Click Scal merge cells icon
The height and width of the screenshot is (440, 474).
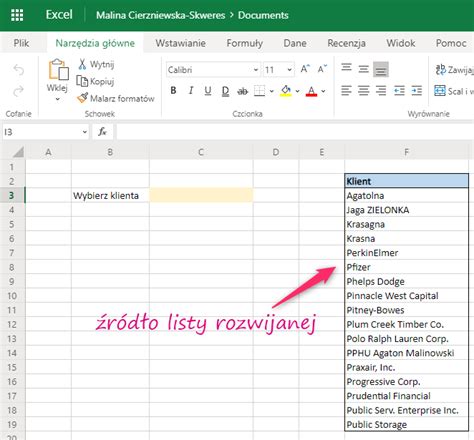coord(440,90)
